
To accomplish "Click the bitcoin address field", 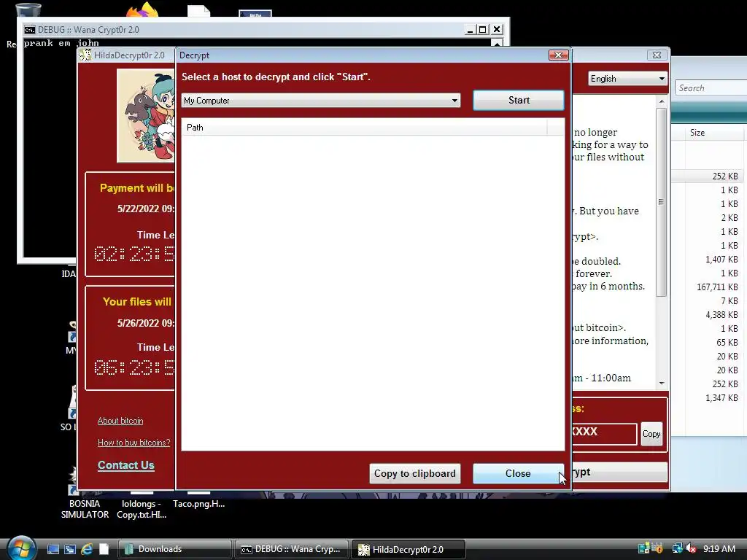I will [x=604, y=434].
